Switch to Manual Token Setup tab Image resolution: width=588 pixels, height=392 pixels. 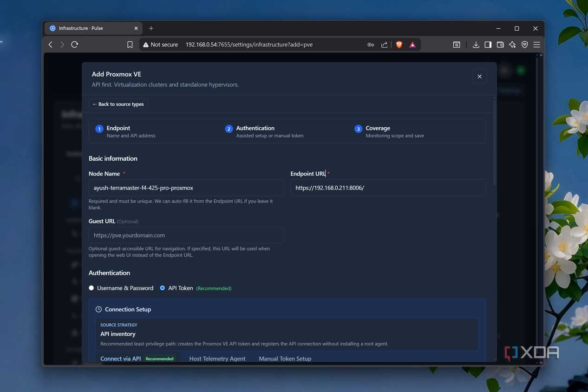(285, 359)
